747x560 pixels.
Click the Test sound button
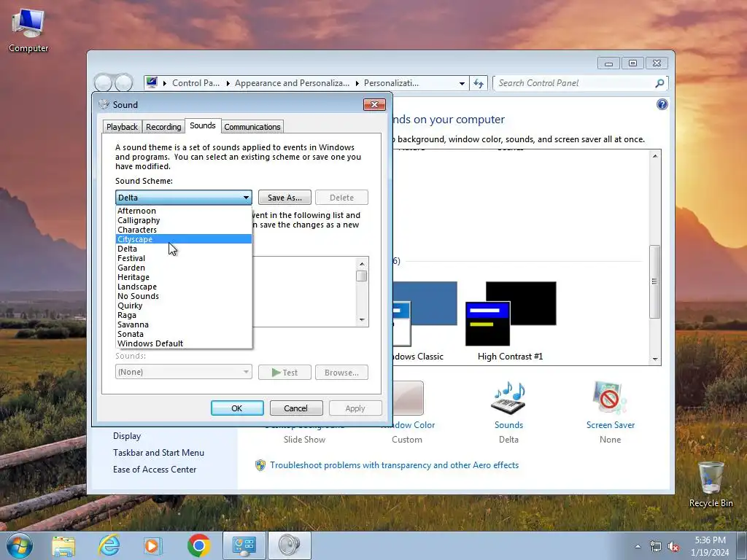point(285,373)
